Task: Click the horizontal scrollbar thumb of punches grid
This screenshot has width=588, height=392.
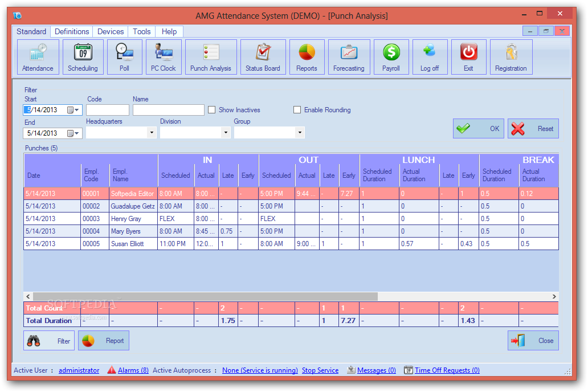Action: click(205, 296)
